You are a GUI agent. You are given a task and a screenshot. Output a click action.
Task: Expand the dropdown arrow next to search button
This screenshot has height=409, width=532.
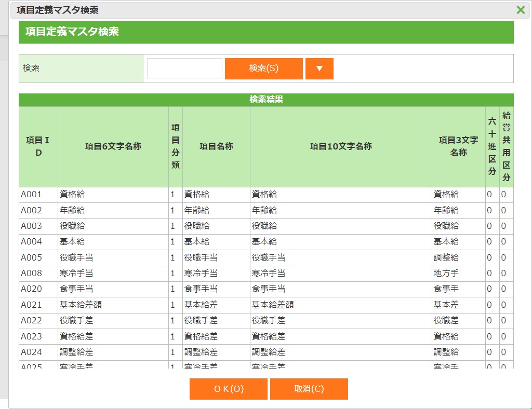319,69
